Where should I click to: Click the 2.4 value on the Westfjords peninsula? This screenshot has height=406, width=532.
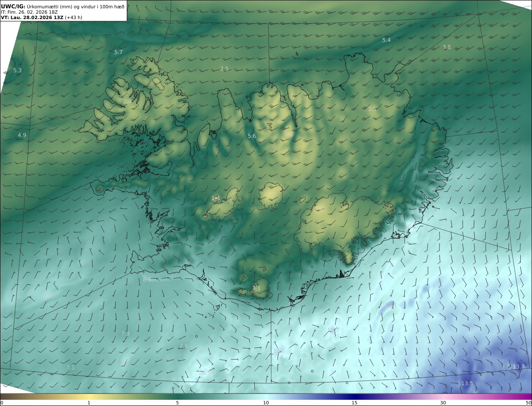click(x=127, y=102)
